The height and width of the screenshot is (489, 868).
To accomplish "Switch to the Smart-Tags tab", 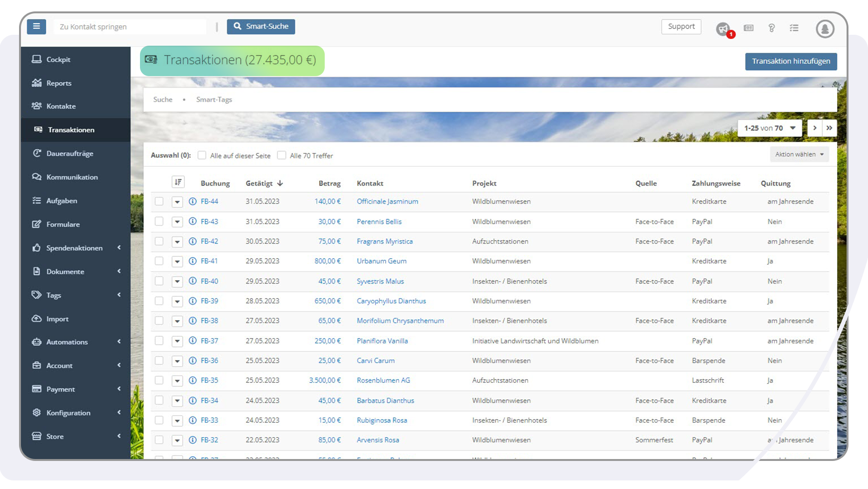I will pyautogui.click(x=214, y=99).
